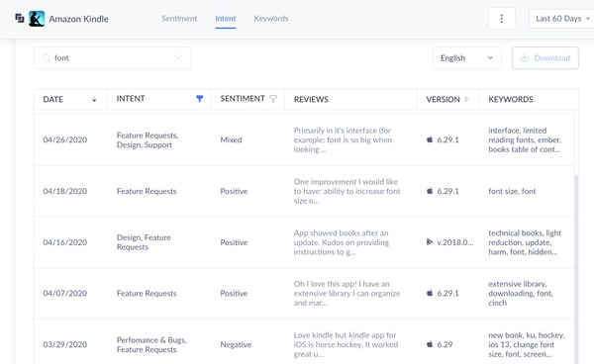This screenshot has width=594, height=364.
Task: Switch to the Intent tab
Action: pyautogui.click(x=226, y=19)
